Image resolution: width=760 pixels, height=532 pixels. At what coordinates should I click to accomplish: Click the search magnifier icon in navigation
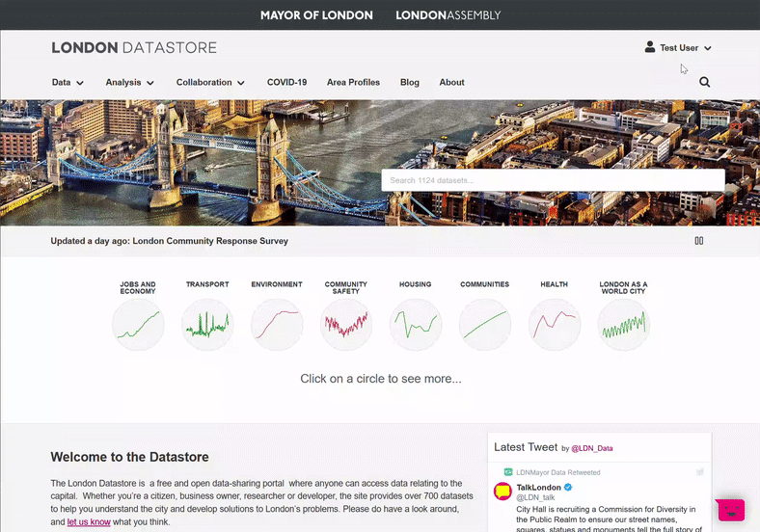(x=704, y=82)
